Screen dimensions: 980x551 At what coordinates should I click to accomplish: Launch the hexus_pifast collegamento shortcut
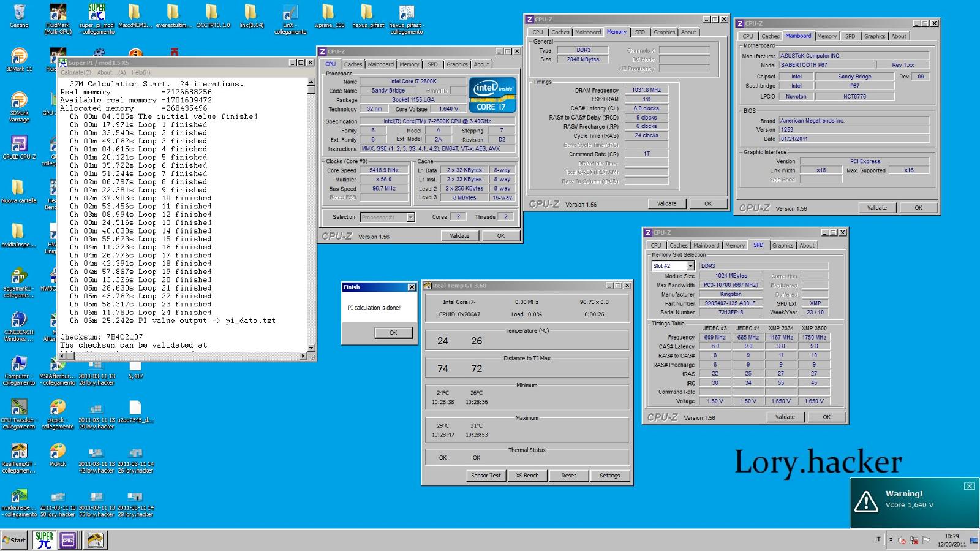coord(406,19)
